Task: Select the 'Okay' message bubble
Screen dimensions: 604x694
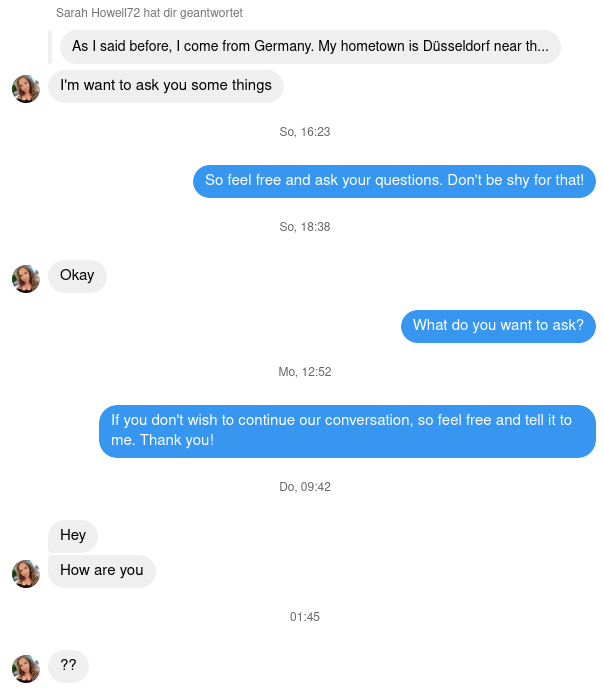Action: pos(77,276)
